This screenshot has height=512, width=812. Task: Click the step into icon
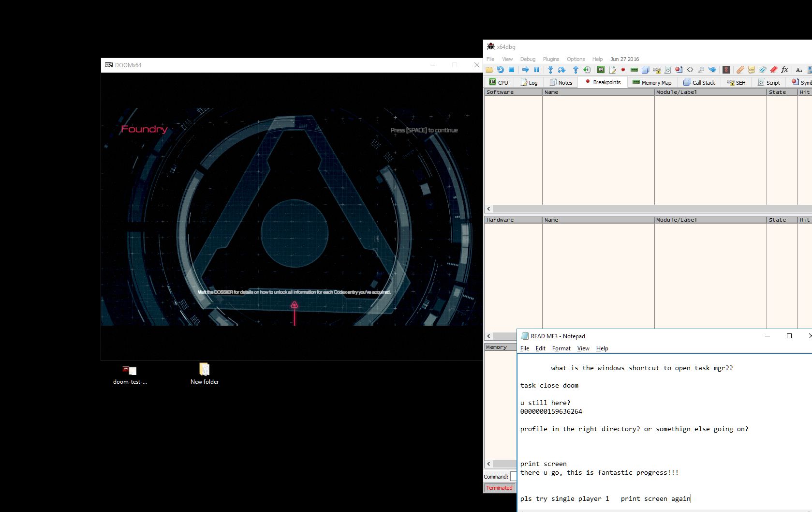click(550, 70)
